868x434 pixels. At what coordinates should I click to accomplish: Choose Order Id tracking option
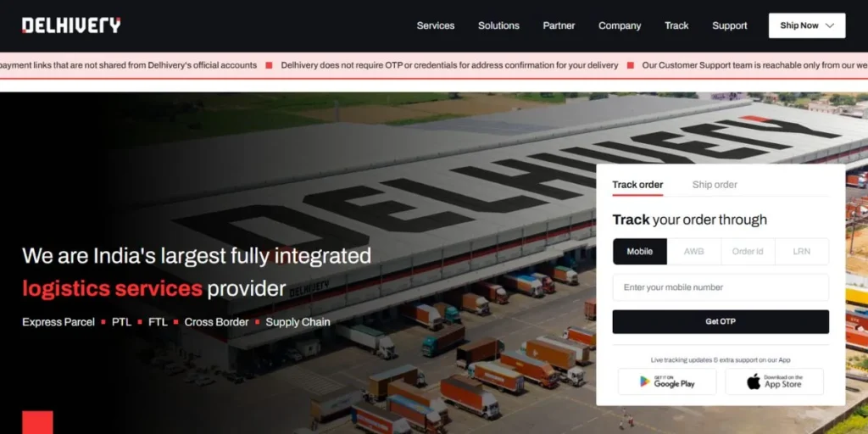pos(748,251)
